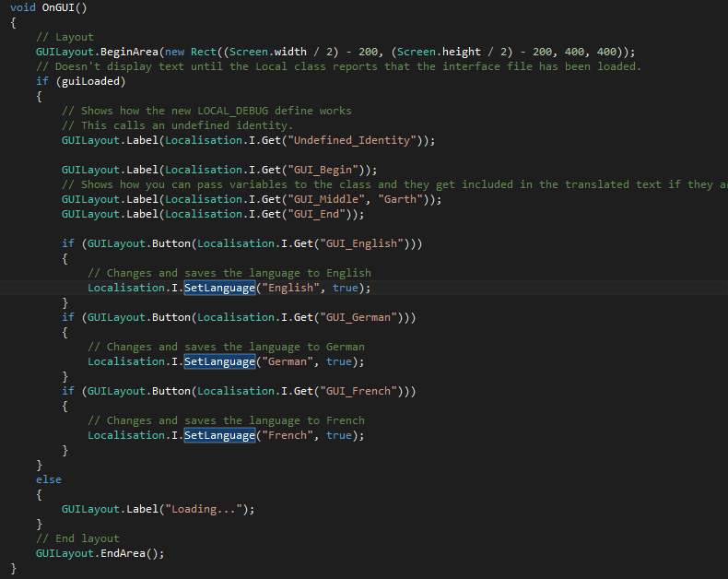728x579 pixels.
Task: Click the Screen.height expression
Action: (439, 52)
